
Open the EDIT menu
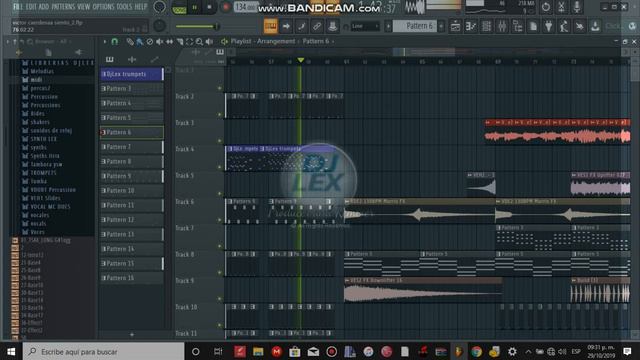coord(31,7)
